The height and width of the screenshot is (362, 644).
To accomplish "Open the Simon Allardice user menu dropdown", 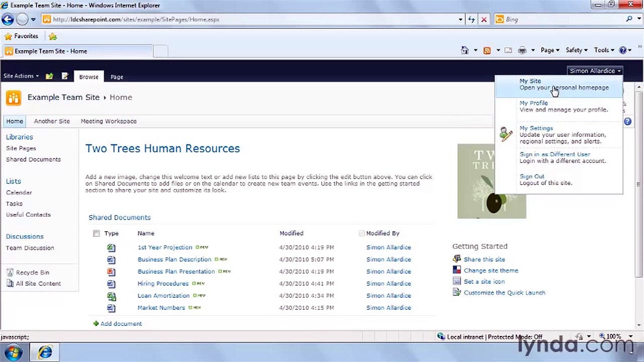I will click(596, 71).
